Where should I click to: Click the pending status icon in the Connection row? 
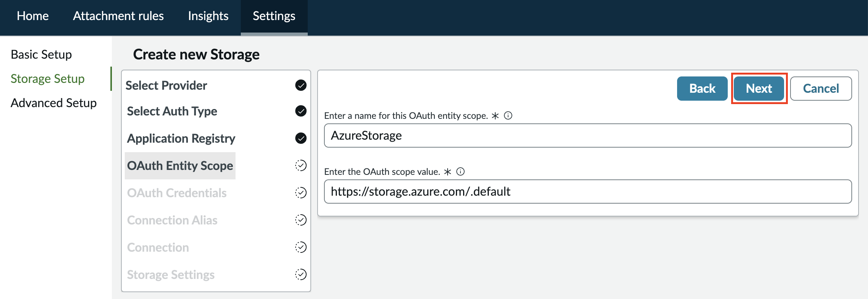pyautogui.click(x=301, y=247)
